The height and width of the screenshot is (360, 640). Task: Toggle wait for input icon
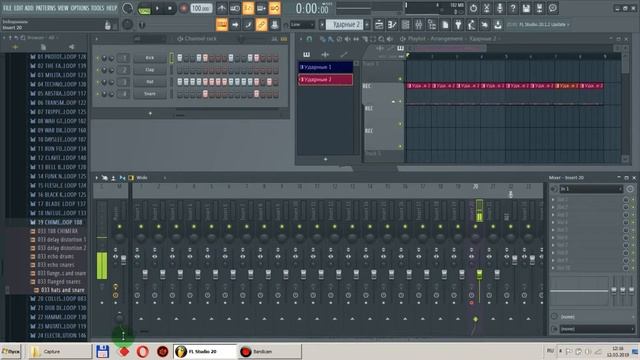[235, 8]
